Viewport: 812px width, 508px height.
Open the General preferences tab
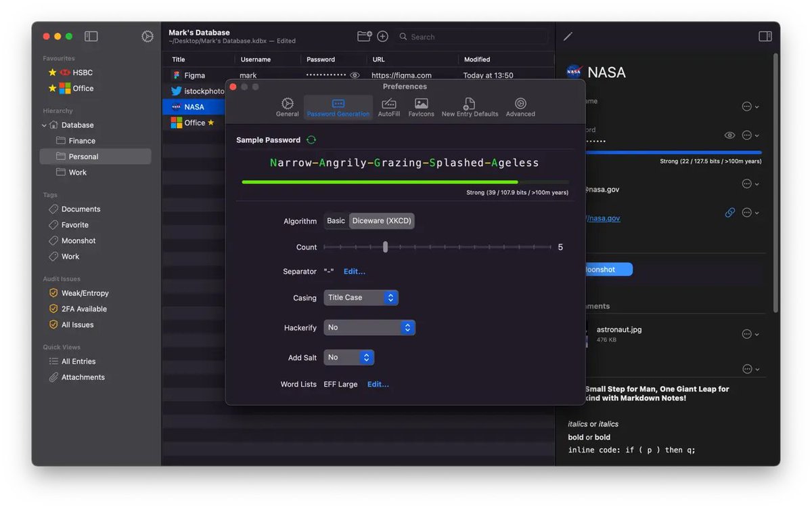click(288, 107)
